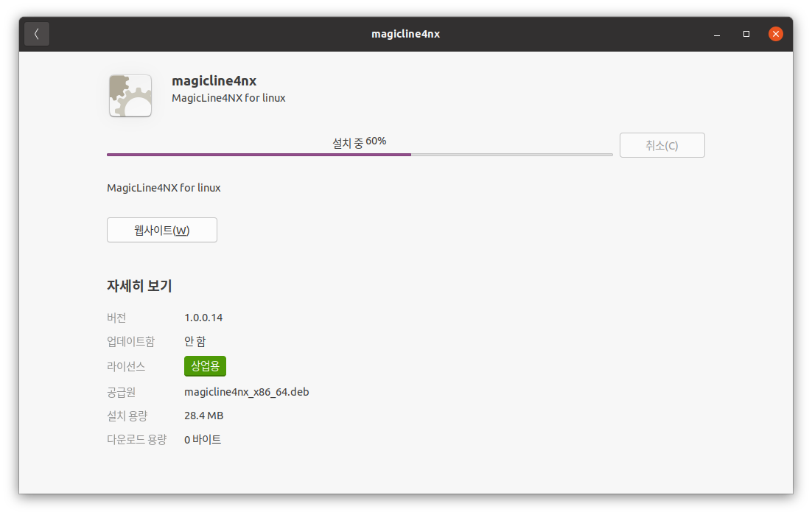812x515 pixels.
Task: Click the magicline4nx window title text
Action: (x=405, y=34)
